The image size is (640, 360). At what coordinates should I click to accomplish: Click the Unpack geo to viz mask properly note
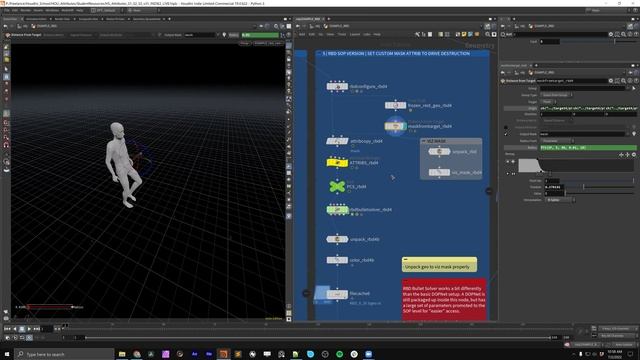coord(439,264)
